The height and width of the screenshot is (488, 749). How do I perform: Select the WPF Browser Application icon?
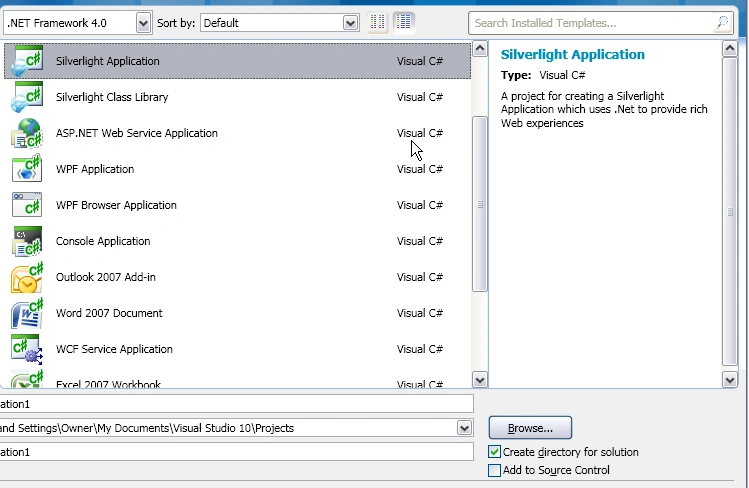pos(27,205)
